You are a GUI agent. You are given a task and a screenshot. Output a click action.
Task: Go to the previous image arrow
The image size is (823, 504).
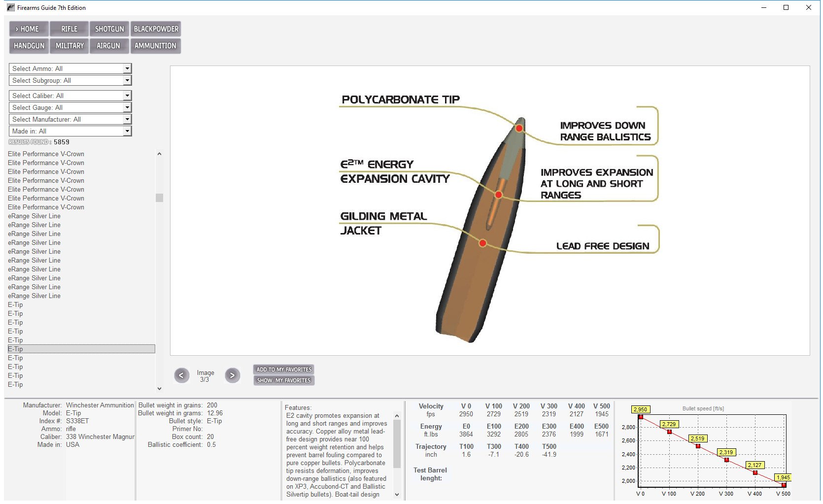pyautogui.click(x=181, y=375)
